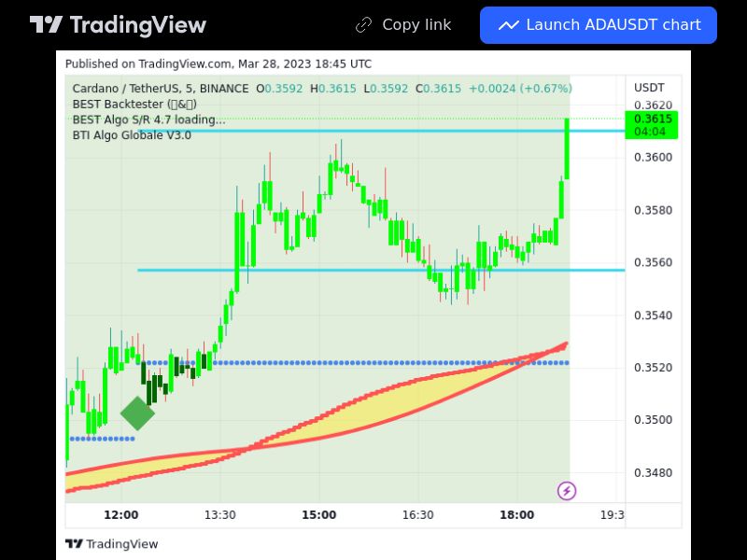The height and width of the screenshot is (560, 747).
Task: Click the high value H0.3615
Action: pyautogui.click(x=333, y=89)
